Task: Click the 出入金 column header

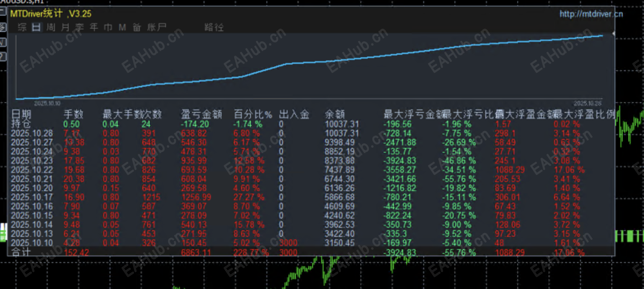Action: (294, 114)
